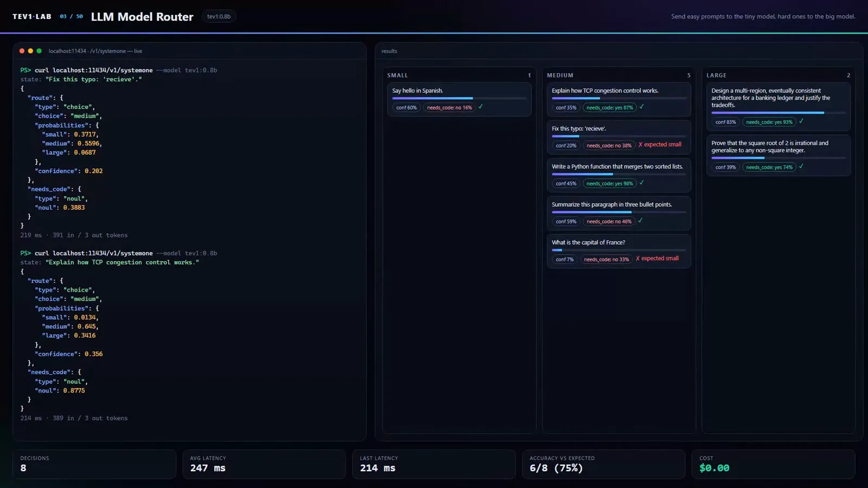Click the green window dot in terminal panel

click(39, 51)
